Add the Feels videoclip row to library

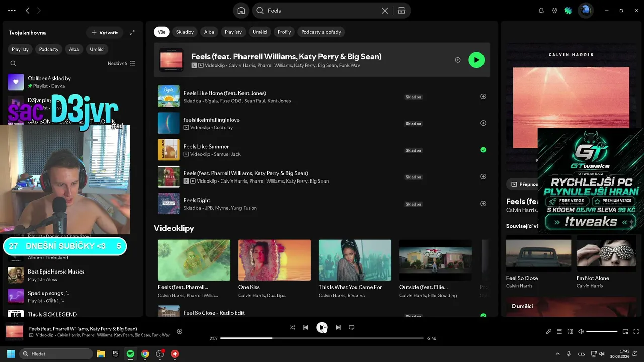(x=483, y=177)
